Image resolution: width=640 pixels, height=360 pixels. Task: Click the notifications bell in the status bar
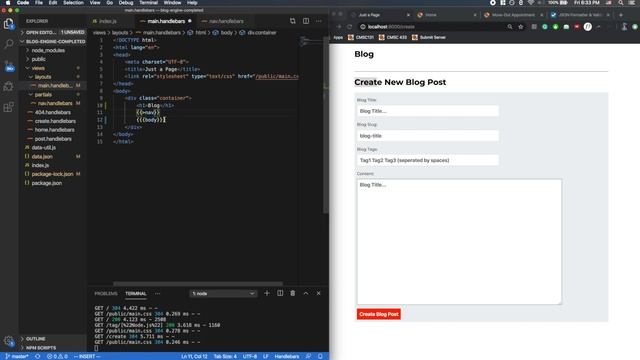pos(320,356)
